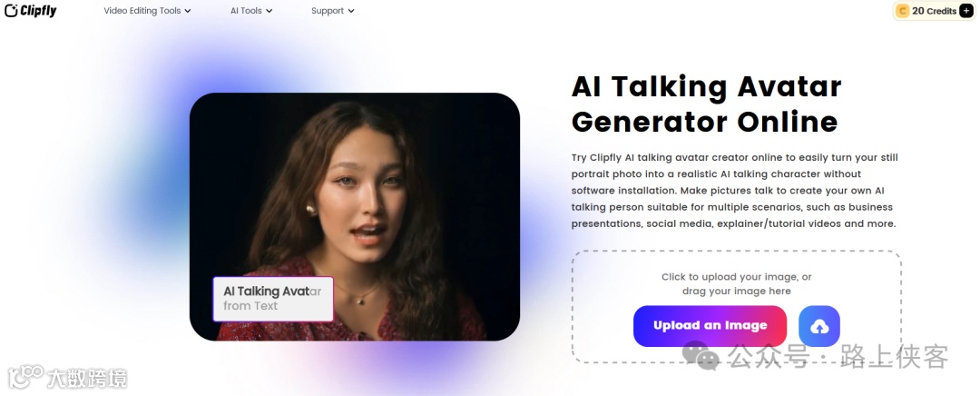Viewport: 980px width, 396px height.
Task: Click the 20 Credits badge
Action: pos(935,11)
